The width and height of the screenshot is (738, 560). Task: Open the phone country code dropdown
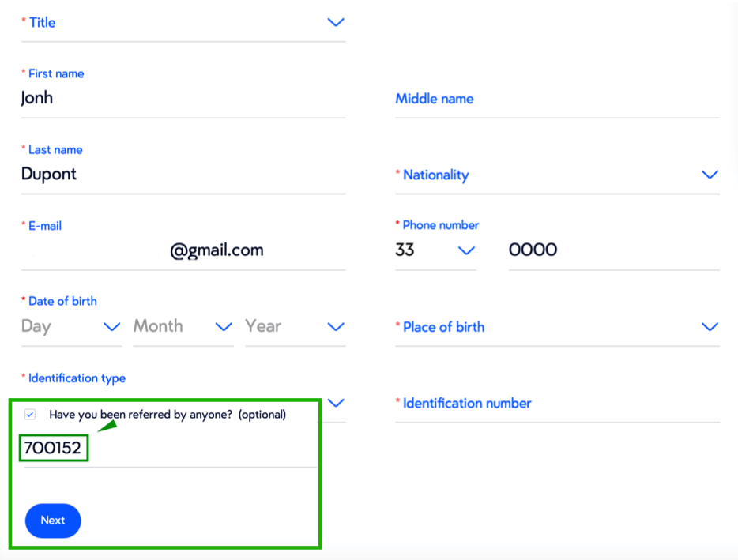tap(466, 250)
